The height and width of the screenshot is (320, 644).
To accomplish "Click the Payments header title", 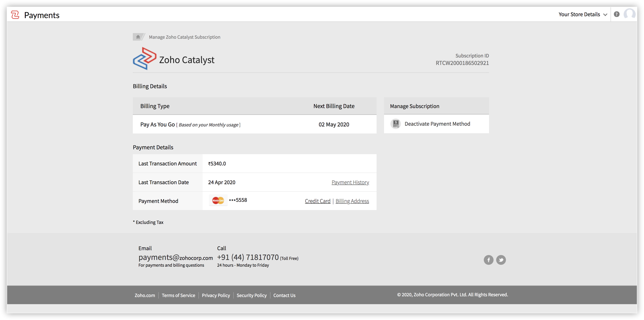I will [42, 15].
